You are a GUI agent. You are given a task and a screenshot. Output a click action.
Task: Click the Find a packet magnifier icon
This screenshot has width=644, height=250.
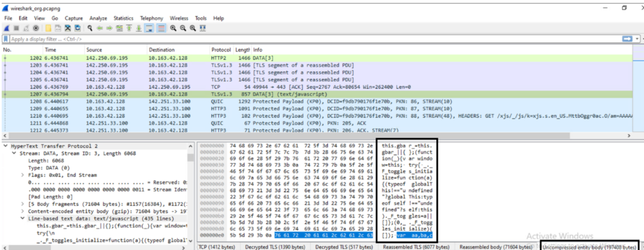click(x=89, y=28)
